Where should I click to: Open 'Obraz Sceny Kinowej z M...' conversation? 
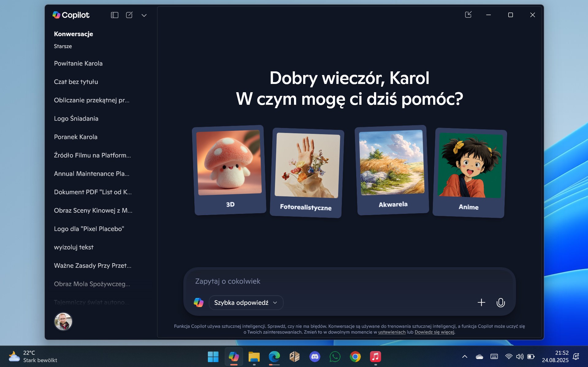coord(93,210)
